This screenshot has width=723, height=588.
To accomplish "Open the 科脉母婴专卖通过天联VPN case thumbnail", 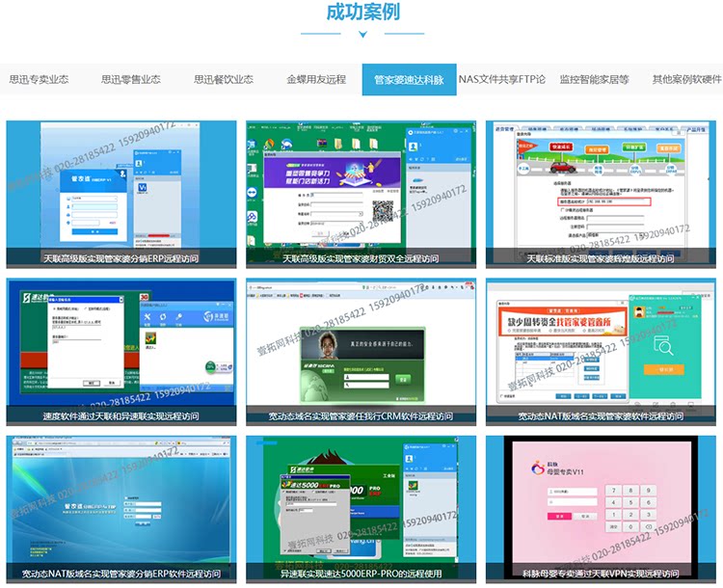I will 601,509.
